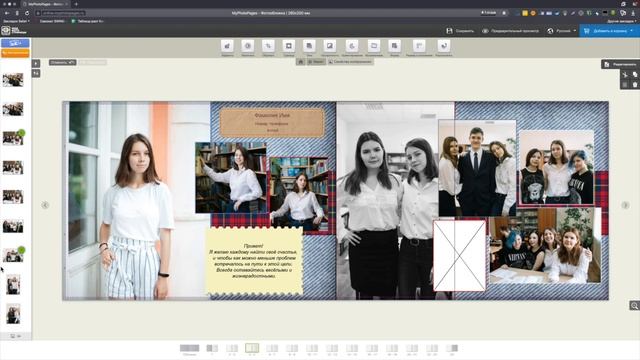
Task: Click the left icon below the photo panel
Action: tap(13, 336)
